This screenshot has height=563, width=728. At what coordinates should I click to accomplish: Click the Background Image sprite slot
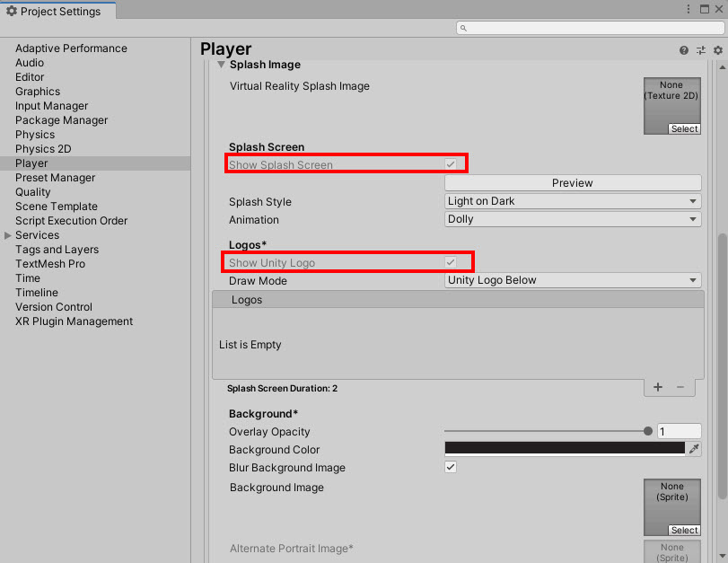coord(671,507)
